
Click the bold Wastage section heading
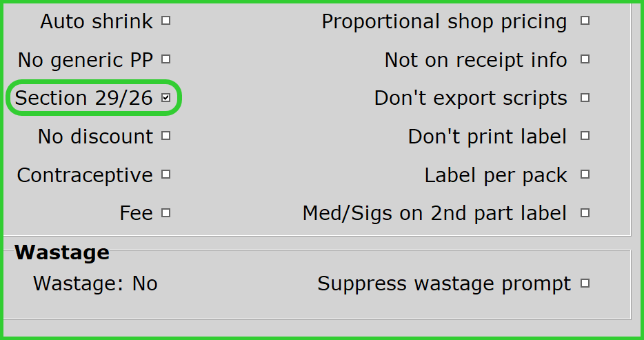coord(62,252)
